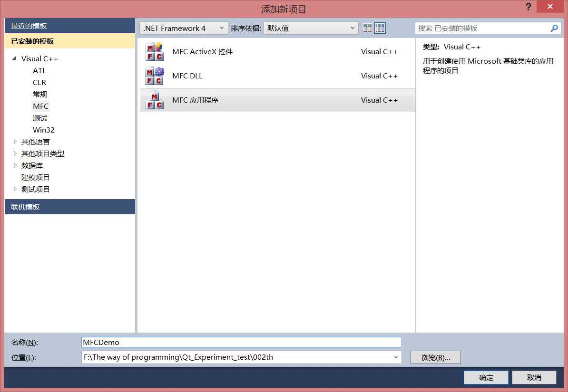The height and width of the screenshot is (392, 568).
Task: Switch to small icons view
Action: [x=367, y=28]
